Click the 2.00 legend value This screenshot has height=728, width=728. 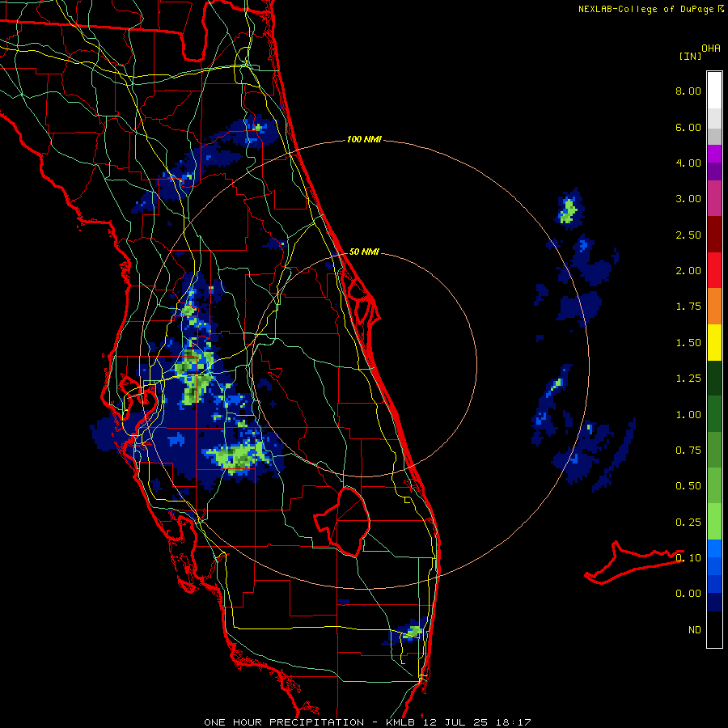(688, 271)
